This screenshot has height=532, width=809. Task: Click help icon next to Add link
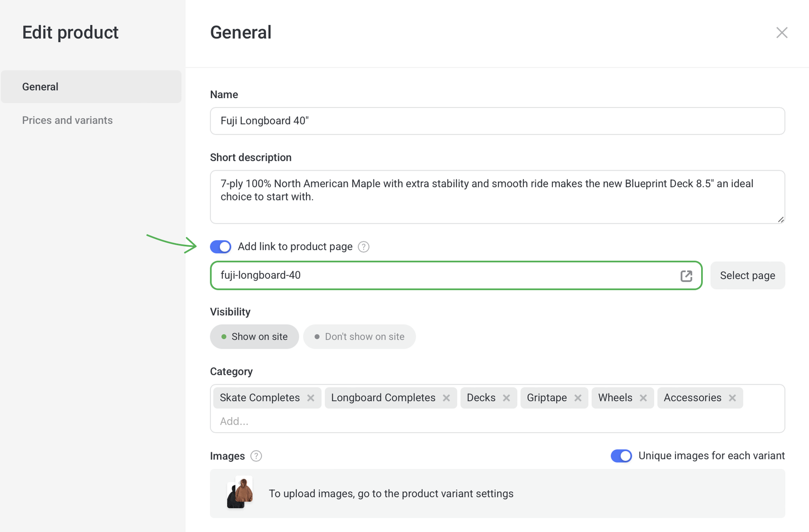click(363, 247)
